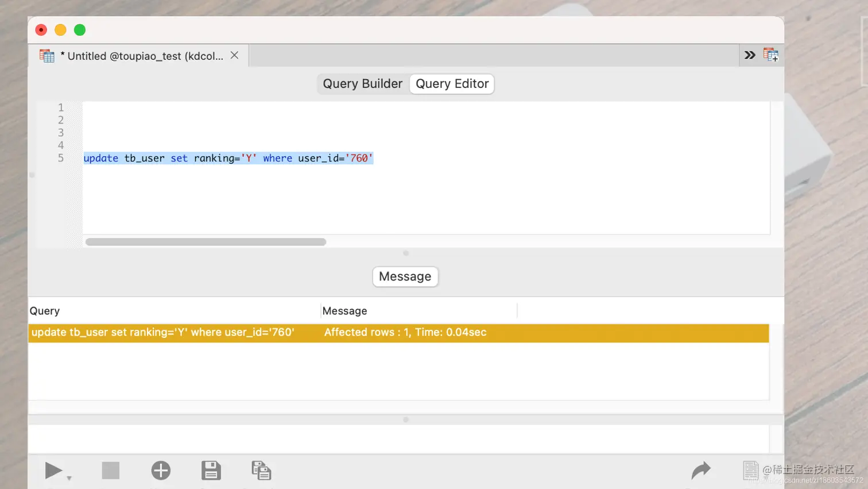
Task: Click the update statement on line 5
Action: pyautogui.click(x=228, y=158)
